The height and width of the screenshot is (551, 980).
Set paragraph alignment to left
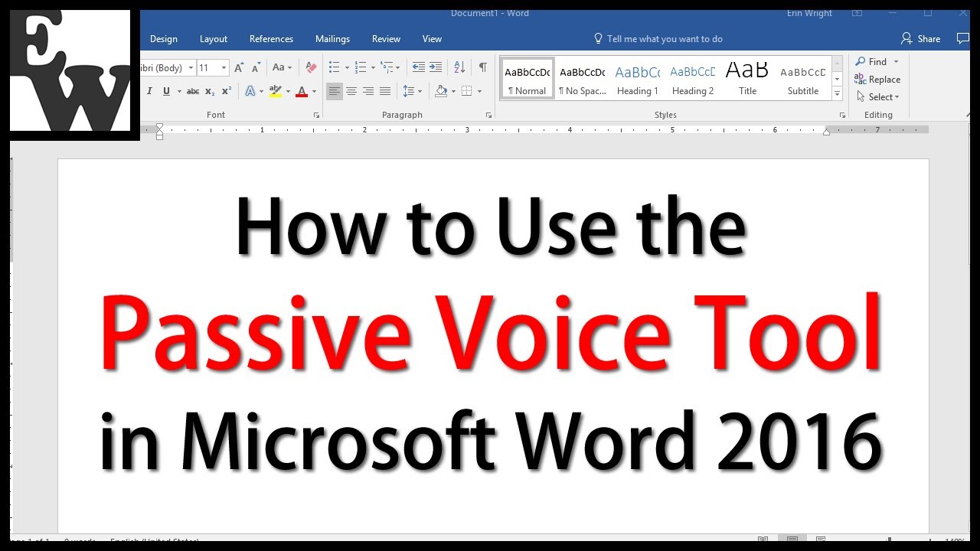pyautogui.click(x=335, y=91)
